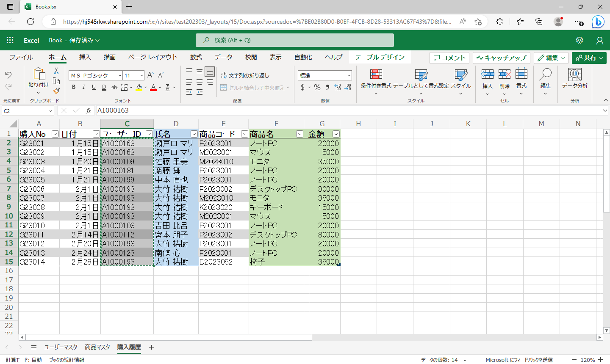Open the font name dropdown
The image size is (610, 364).
[x=120, y=75]
